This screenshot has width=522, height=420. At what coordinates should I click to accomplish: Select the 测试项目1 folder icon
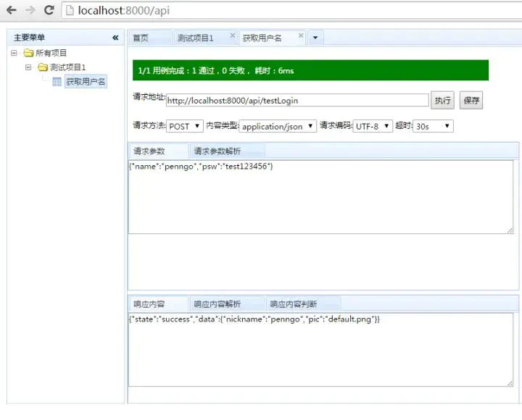click(43, 67)
